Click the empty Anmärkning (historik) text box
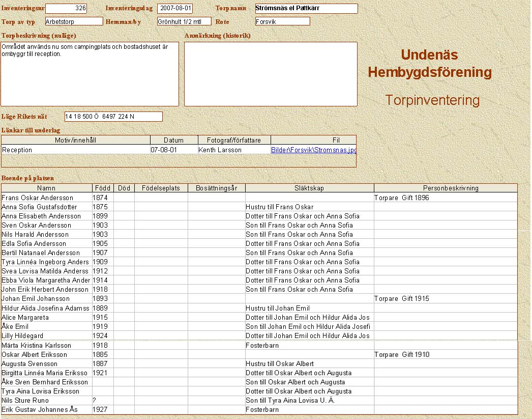The width and height of the screenshot is (532, 419). 271,74
